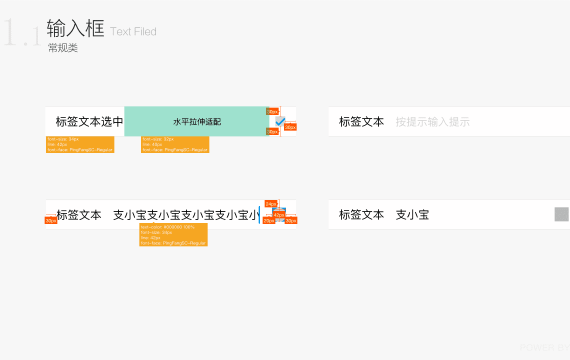
Task: Select the green 水平拉伸适配 stretch area
Action: tap(197, 121)
